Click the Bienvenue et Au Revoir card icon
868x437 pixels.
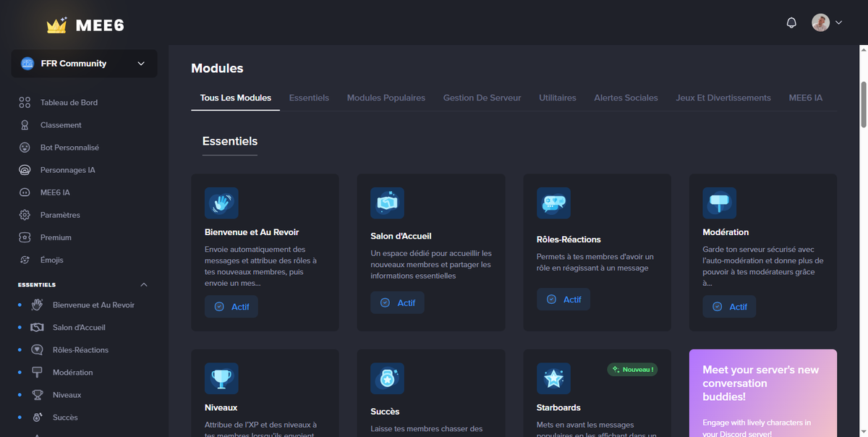coord(221,203)
